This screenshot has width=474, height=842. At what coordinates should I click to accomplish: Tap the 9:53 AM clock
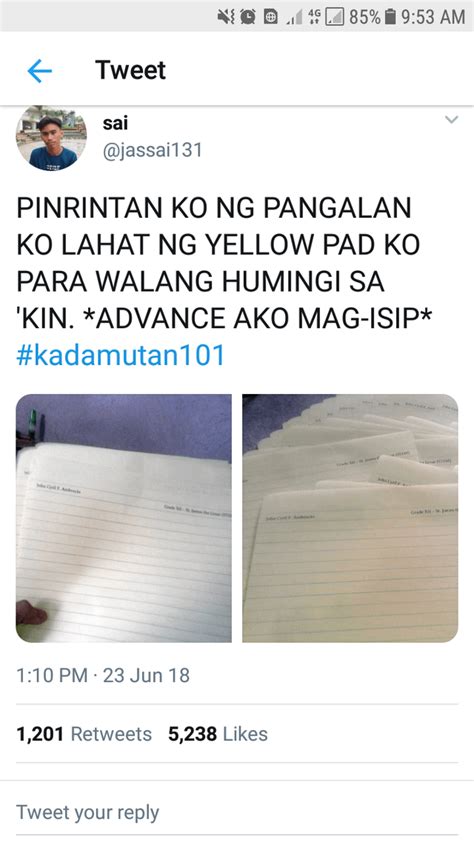tap(433, 17)
